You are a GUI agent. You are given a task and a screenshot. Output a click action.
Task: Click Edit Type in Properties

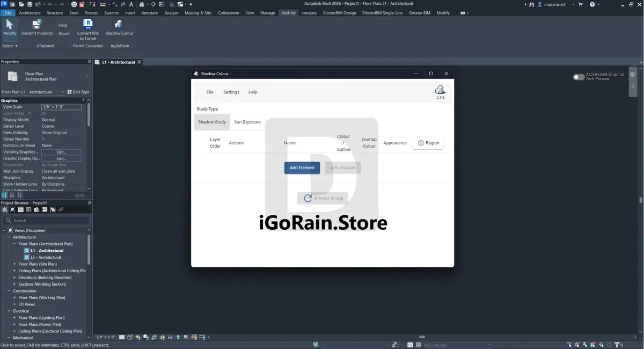(x=78, y=92)
